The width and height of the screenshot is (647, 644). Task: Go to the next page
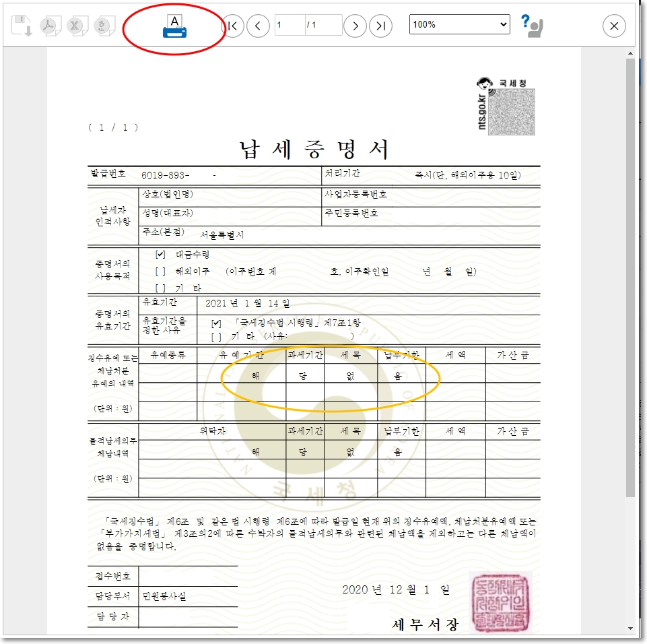[355, 26]
